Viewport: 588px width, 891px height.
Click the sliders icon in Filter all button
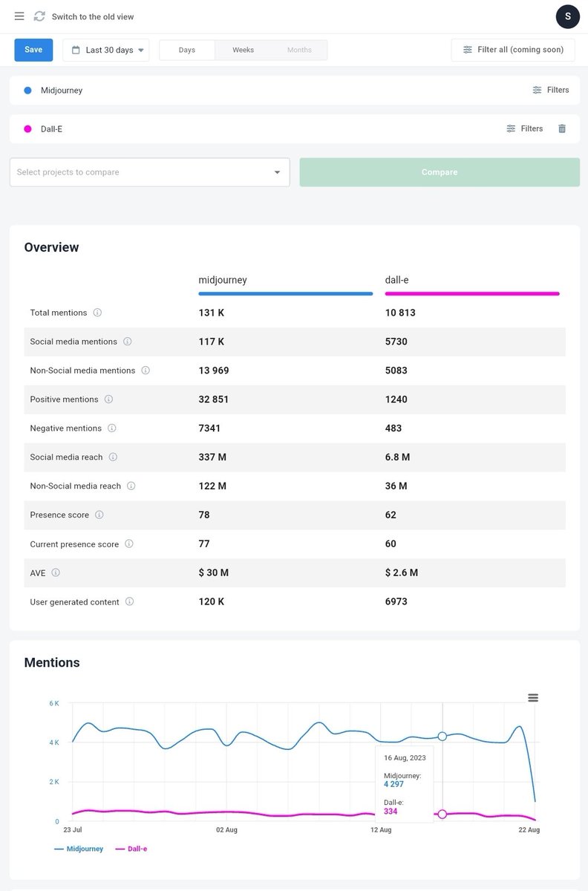(x=468, y=50)
